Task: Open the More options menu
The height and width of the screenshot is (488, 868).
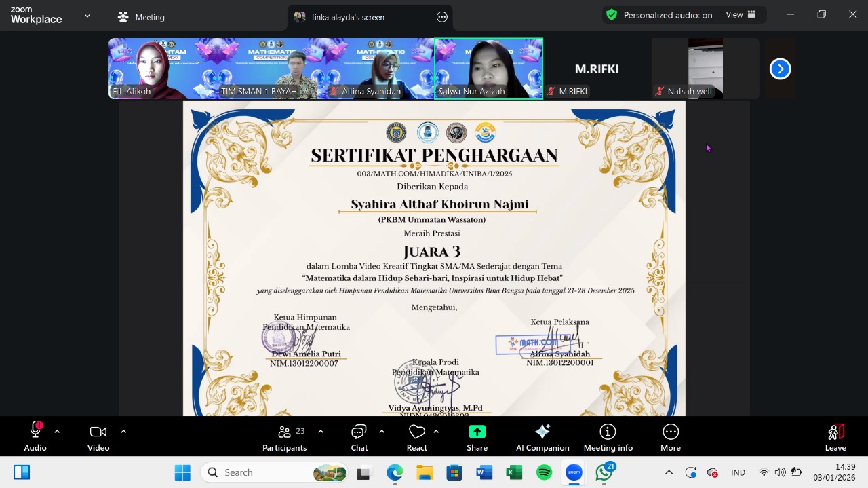Action: 670,437
